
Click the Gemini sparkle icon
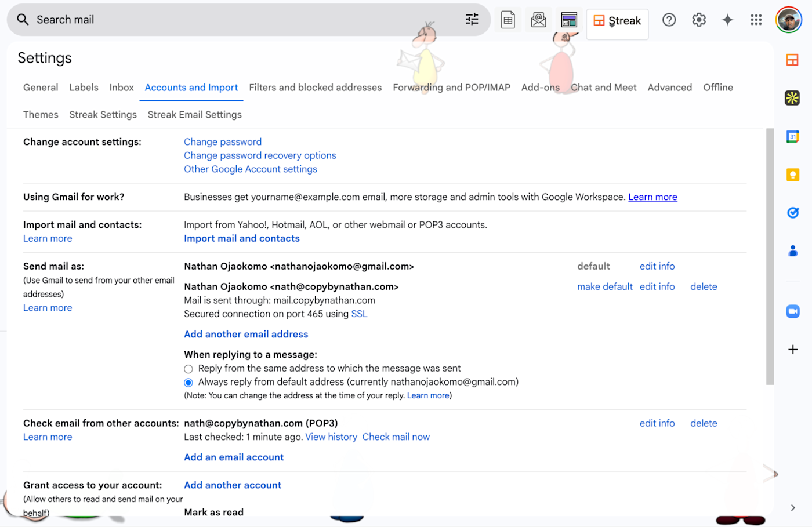pyautogui.click(x=727, y=20)
